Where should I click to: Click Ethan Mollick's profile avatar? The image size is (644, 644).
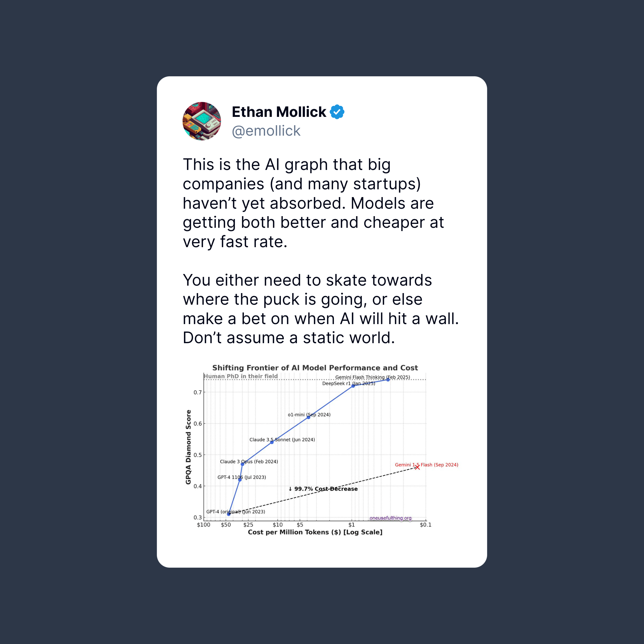pyautogui.click(x=202, y=121)
